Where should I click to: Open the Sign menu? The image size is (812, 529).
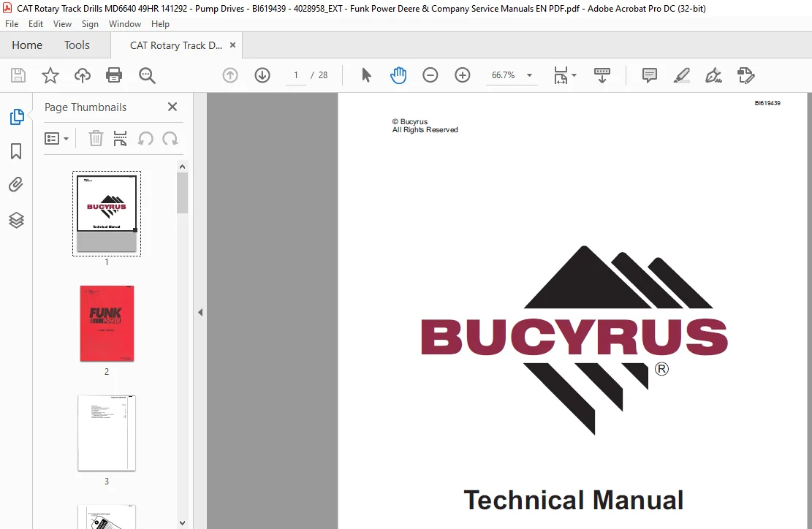click(90, 24)
